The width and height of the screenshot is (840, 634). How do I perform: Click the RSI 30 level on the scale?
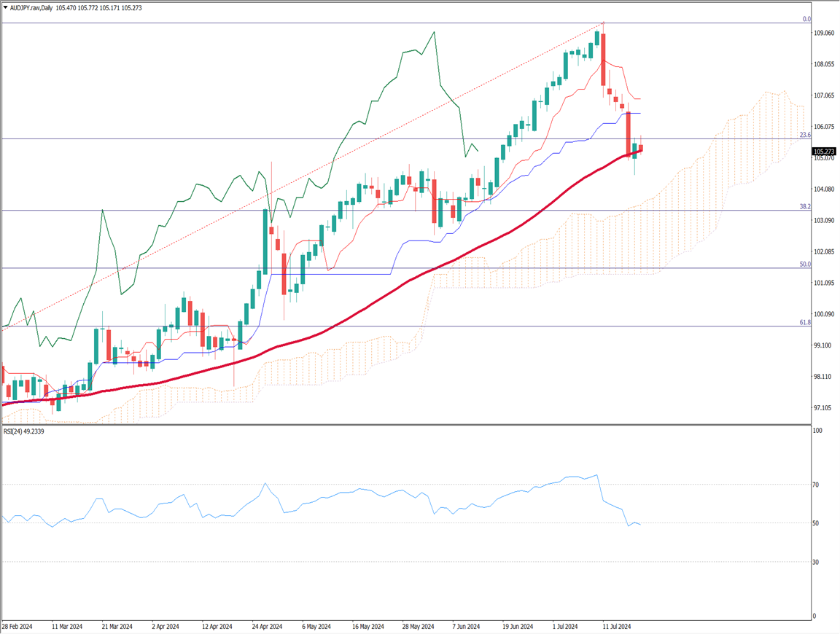(x=817, y=562)
